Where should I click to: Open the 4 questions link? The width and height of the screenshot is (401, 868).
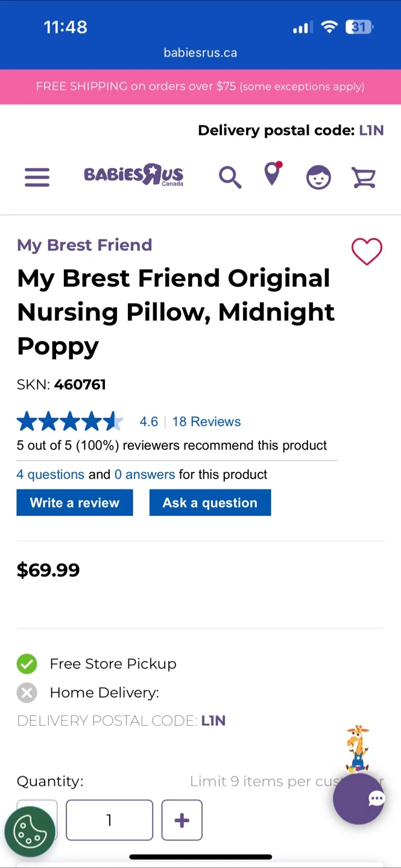point(50,474)
